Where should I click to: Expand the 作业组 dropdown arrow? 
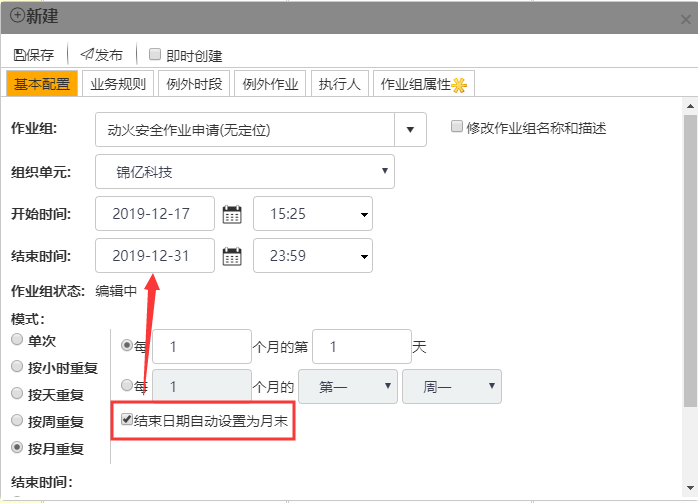click(x=410, y=130)
